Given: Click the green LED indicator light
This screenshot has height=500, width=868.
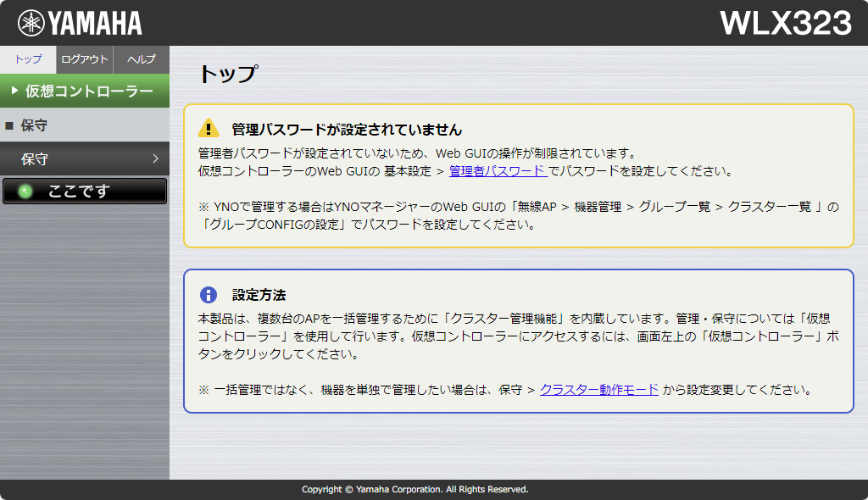Looking at the screenshot, I should 25,192.
